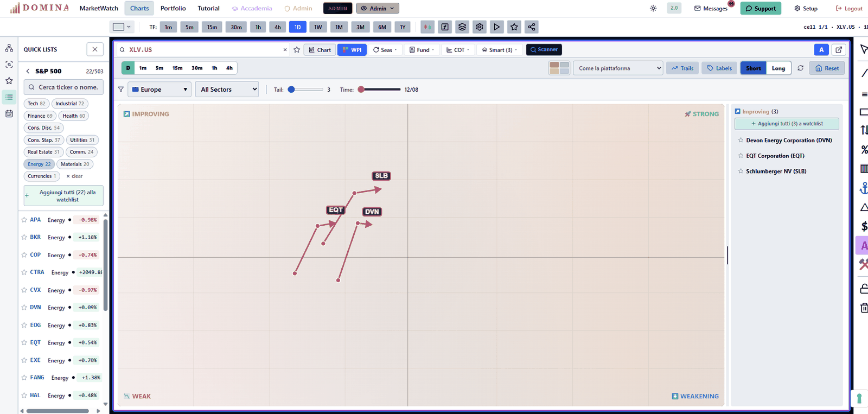Toggle the blue A button

click(821, 49)
